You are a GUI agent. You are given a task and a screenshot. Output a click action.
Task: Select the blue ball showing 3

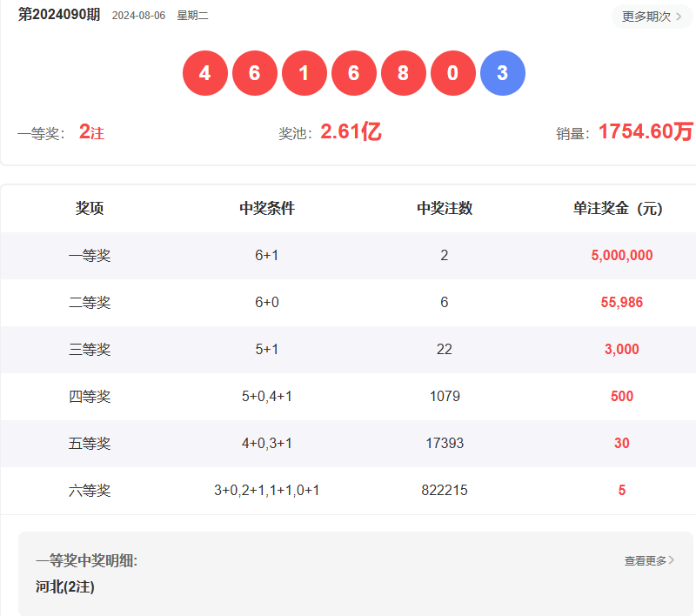pos(502,73)
